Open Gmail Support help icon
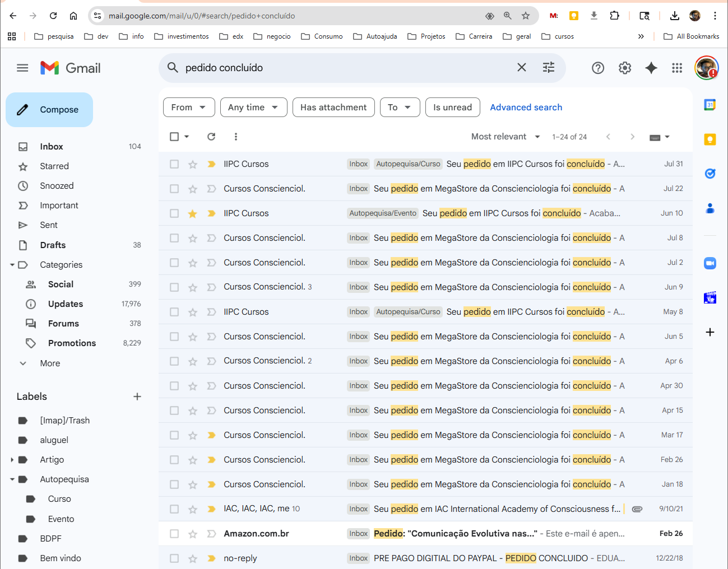This screenshot has width=728, height=569. (598, 68)
